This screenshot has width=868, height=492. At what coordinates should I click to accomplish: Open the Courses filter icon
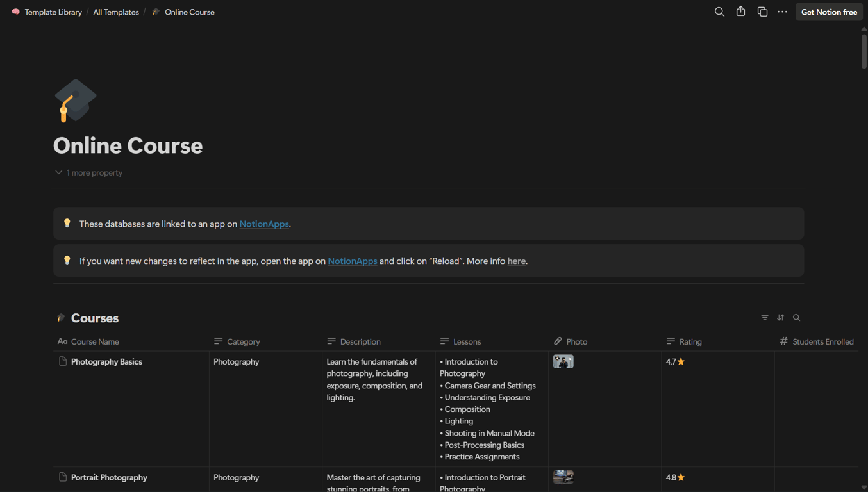coord(765,318)
